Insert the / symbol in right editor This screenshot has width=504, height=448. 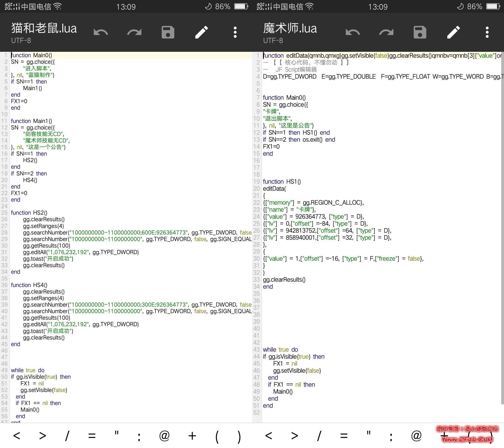319,436
